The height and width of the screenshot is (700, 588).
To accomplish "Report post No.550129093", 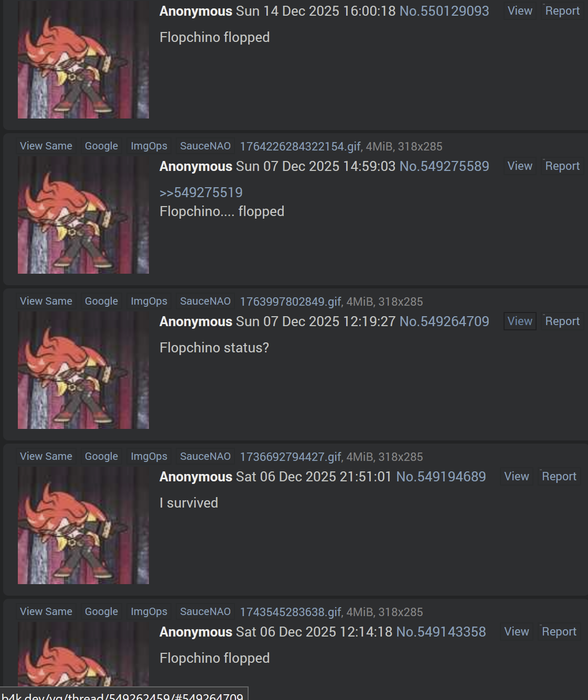I will 562,11.
